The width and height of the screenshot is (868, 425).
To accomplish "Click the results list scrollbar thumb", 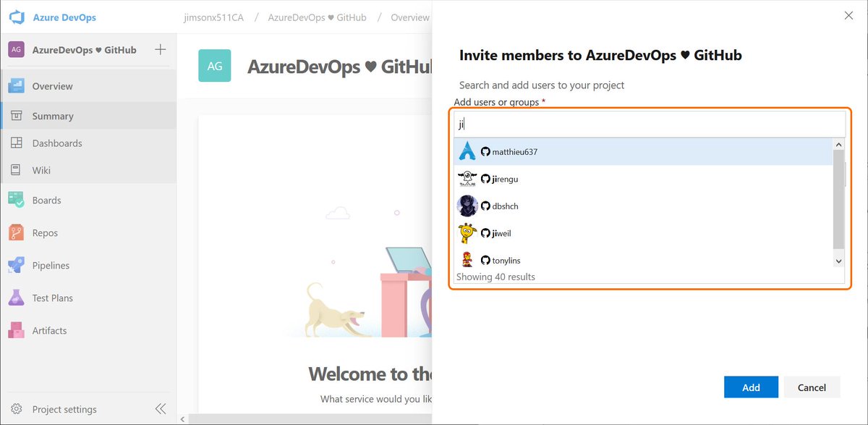I will point(838,199).
